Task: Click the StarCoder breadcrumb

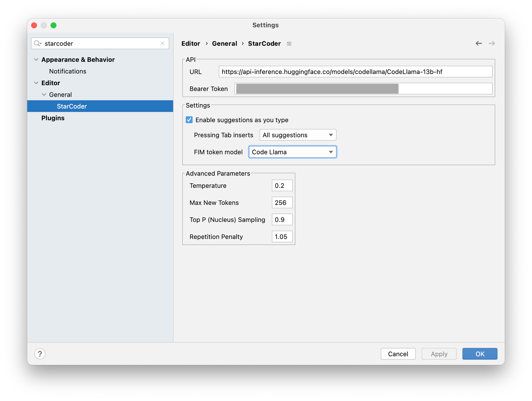Action: point(264,43)
